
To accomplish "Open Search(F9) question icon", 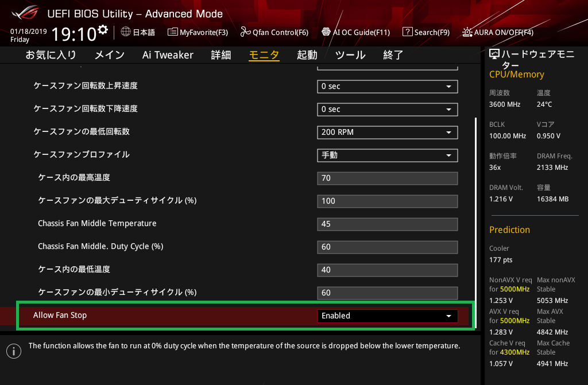I will (x=407, y=32).
